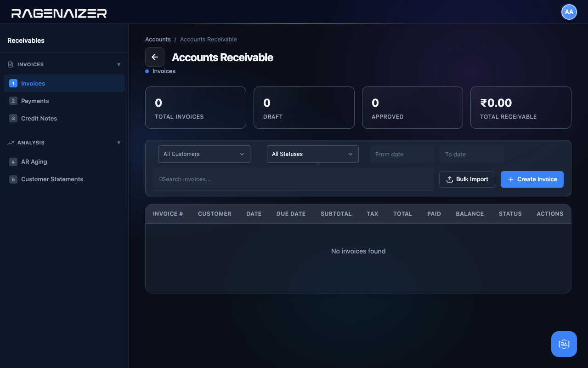588x368 pixels.
Task: Click the number 5 badge beside Customer Statements
Action: coord(13,179)
